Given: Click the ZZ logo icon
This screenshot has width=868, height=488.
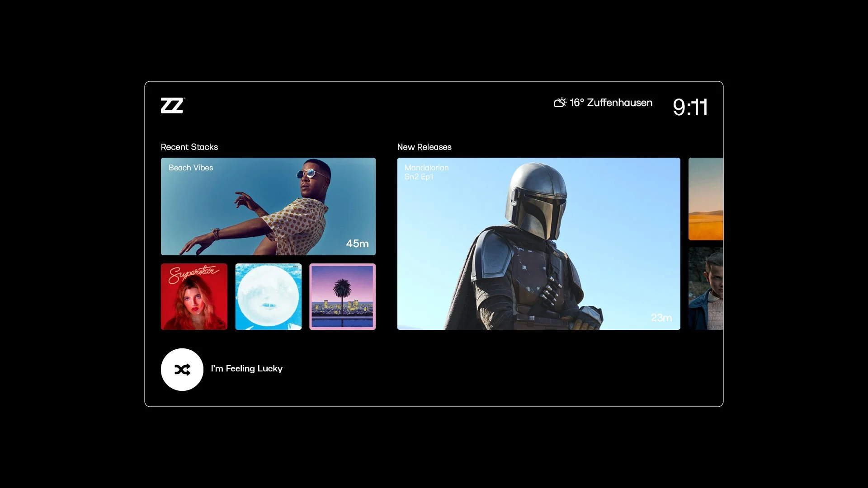Looking at the screenshot, I should coord(172,105).
